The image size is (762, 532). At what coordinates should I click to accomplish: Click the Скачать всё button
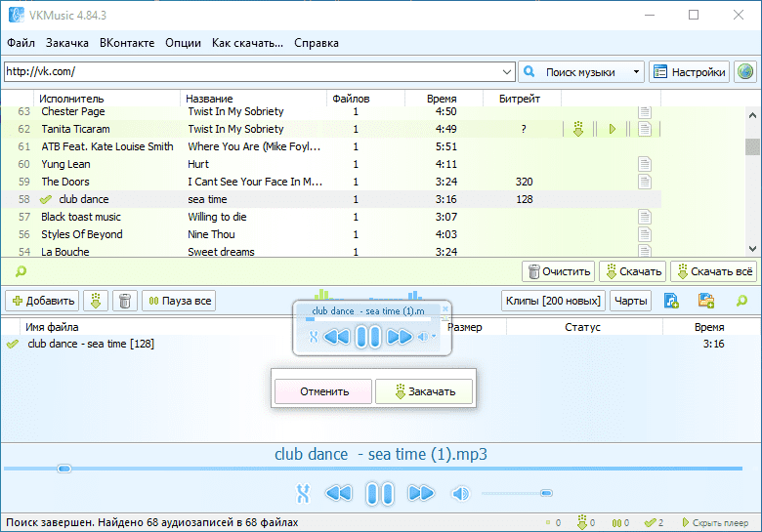(715, 271)
